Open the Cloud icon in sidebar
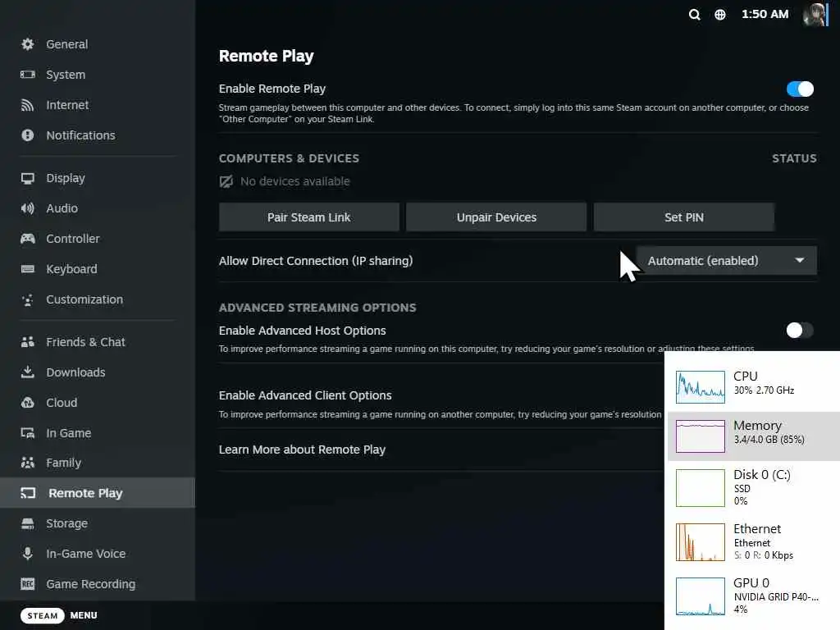The image size is (840, 630). click(27, 402)
